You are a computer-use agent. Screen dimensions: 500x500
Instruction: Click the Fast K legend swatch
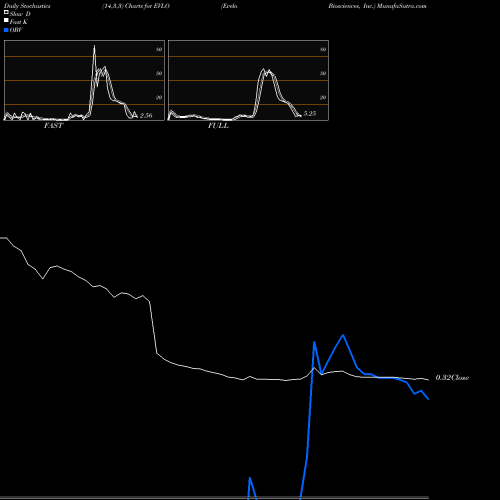pyautogui.click(x=6, y=20)
